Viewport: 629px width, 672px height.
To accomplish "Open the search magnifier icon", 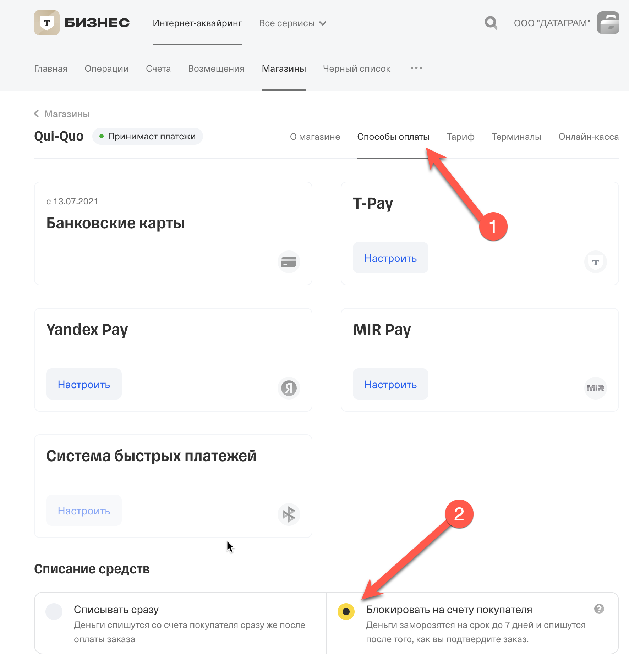I will coord(491,23).
